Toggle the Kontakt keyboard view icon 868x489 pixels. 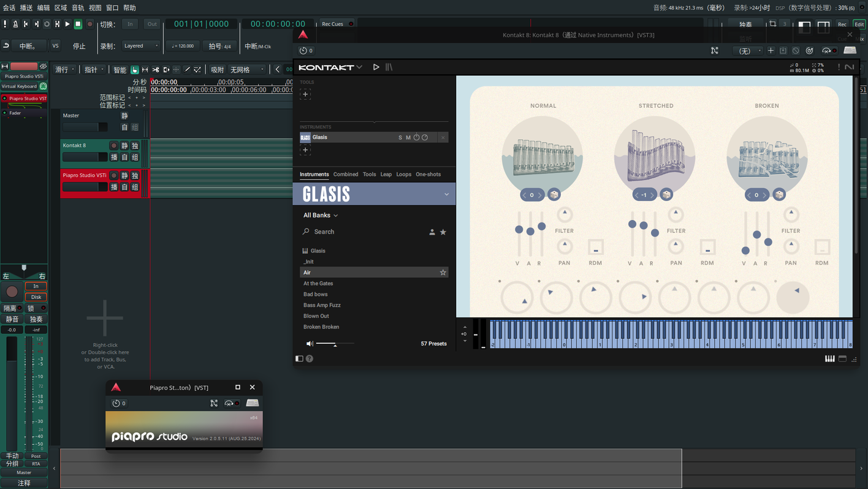click(830, 358)
